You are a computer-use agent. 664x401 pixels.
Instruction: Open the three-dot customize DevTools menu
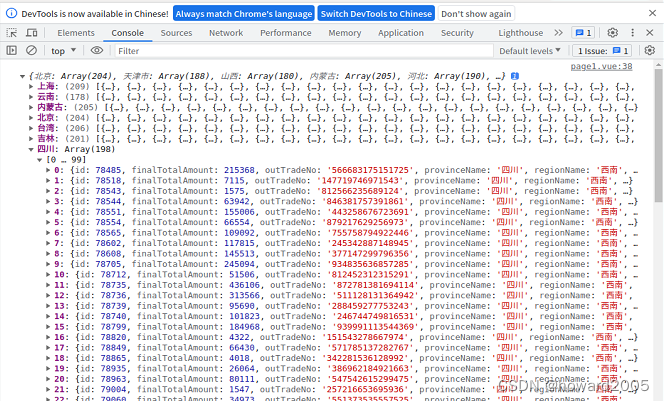click(633, 33)
